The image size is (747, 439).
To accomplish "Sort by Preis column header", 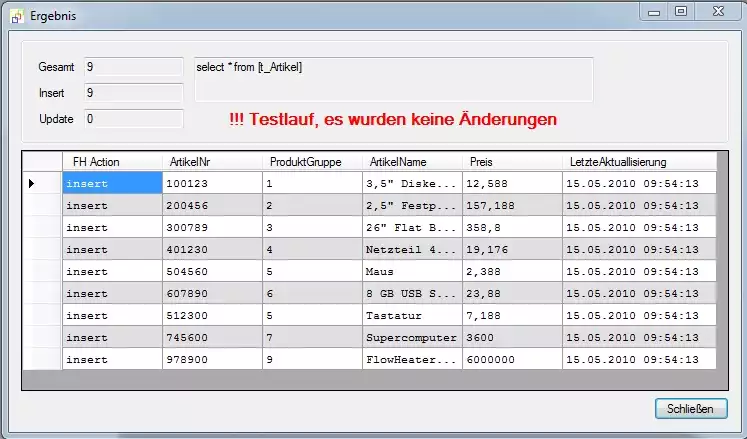I will click(x=511, y=162).
